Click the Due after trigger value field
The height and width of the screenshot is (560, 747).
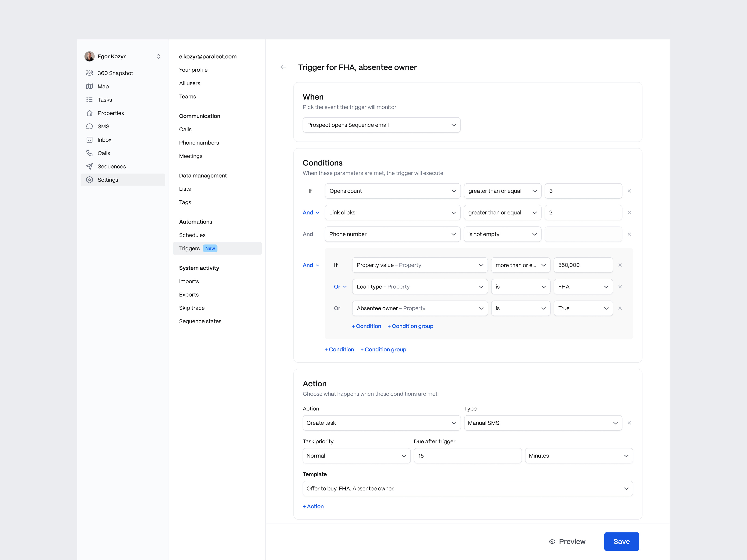coord(467,455)
